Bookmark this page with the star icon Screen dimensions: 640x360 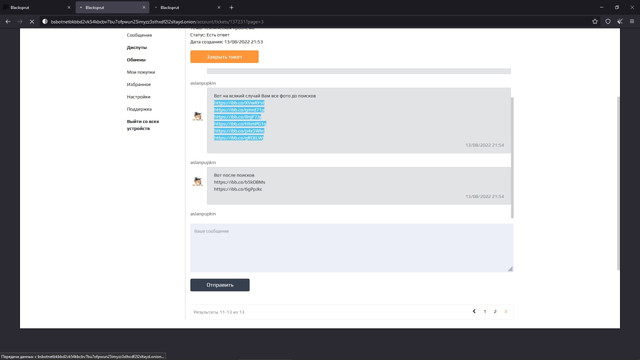[x=595, y=22]
